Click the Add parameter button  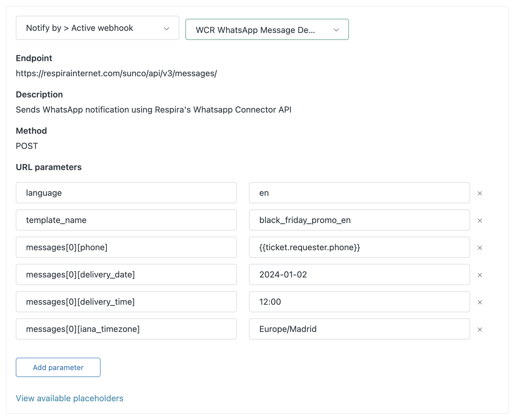[x=58, y=367]
